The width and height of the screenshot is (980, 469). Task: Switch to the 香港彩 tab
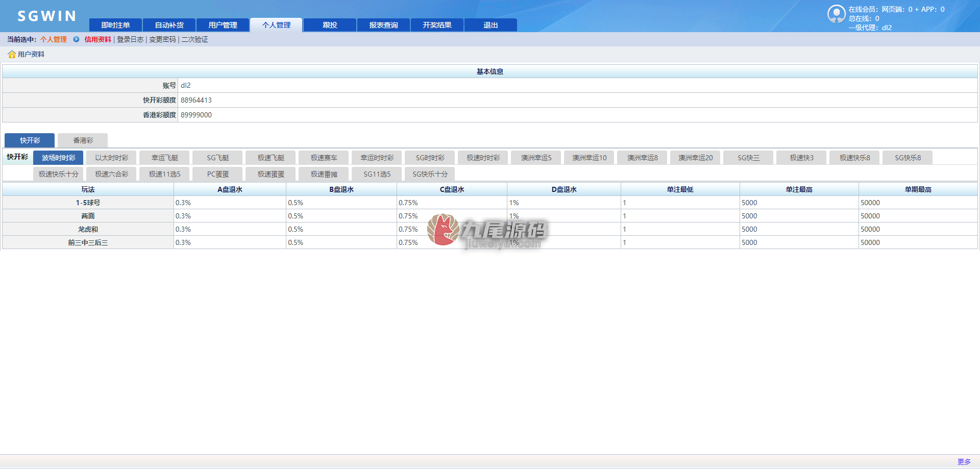(x=83, y=140)
